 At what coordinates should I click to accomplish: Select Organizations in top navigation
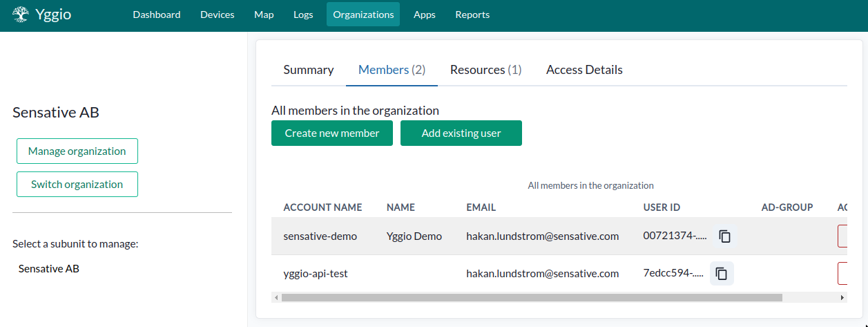363,15
